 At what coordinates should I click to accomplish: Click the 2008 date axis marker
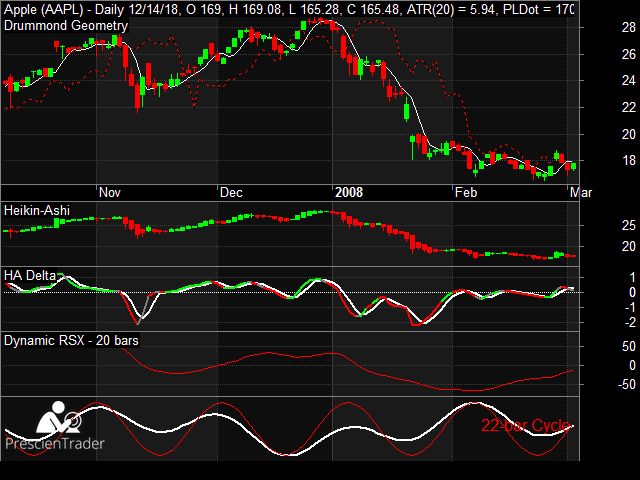(x=349, y=192)
